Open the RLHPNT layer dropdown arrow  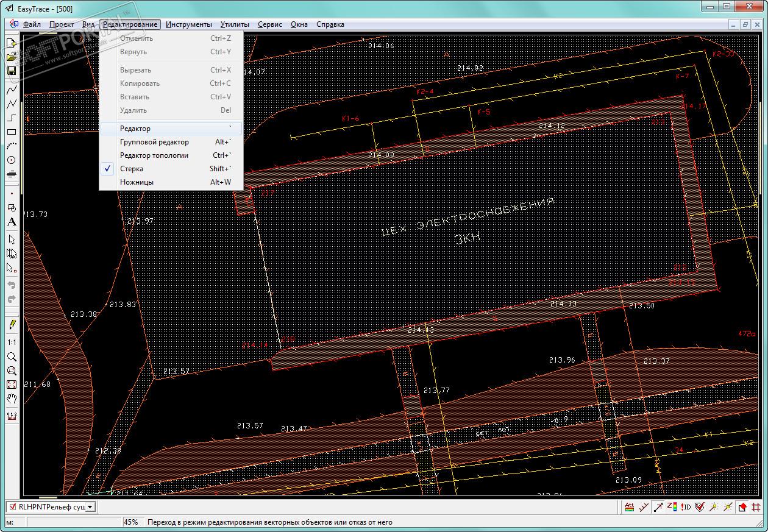tap(90, 506)
